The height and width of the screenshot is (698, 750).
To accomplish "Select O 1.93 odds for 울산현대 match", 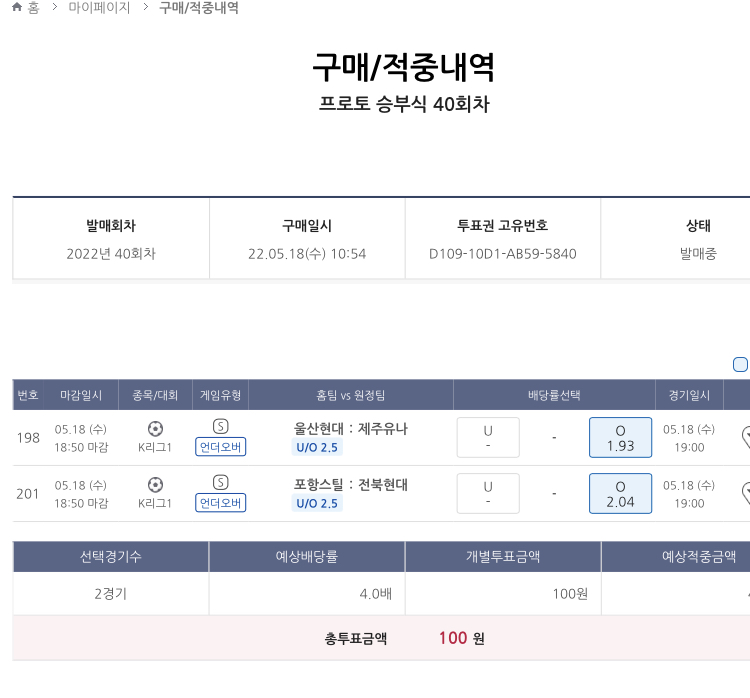I will [620, 437].
